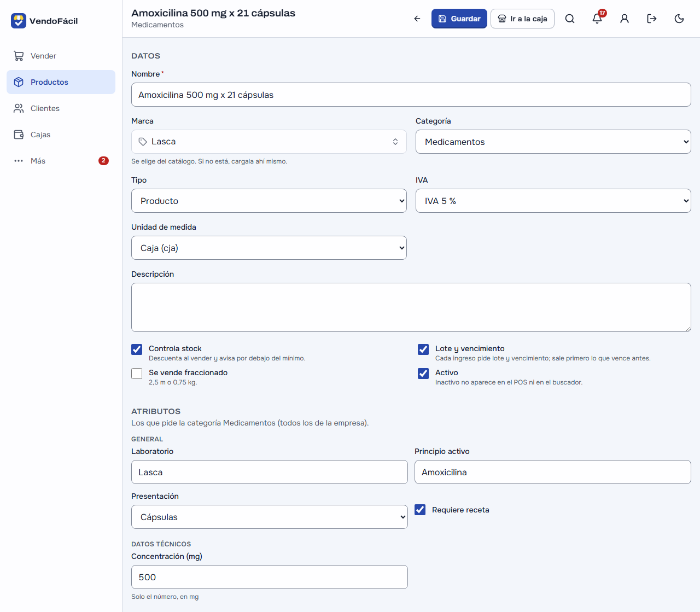Expand the Categoría dropdown showing Medicamentos

[x=553, y=142]
